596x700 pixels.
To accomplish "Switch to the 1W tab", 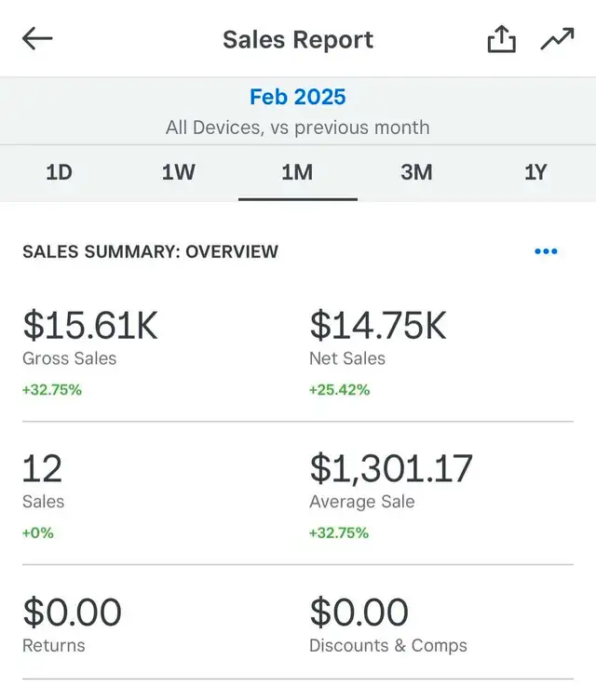I will point(178,173).
